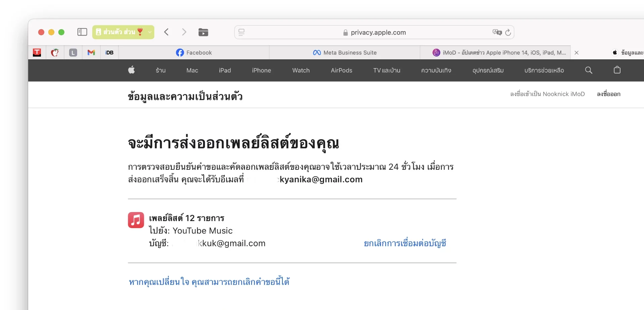644x310 pixels.
Task: Open the shopping bag icon
Action: tap(617, 70)
